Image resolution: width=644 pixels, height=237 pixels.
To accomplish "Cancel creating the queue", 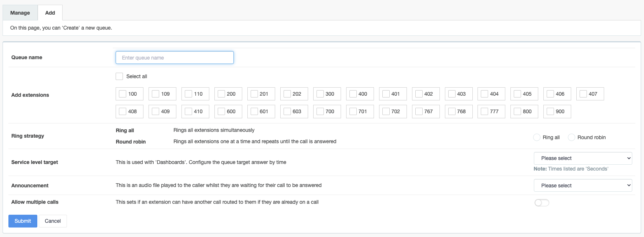I will coord(53,221).
